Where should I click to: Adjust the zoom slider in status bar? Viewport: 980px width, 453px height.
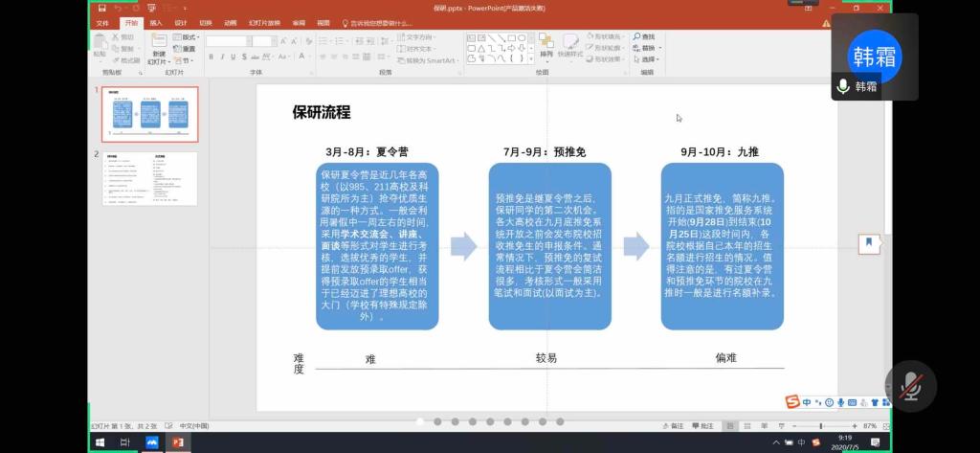coord(820,425)
